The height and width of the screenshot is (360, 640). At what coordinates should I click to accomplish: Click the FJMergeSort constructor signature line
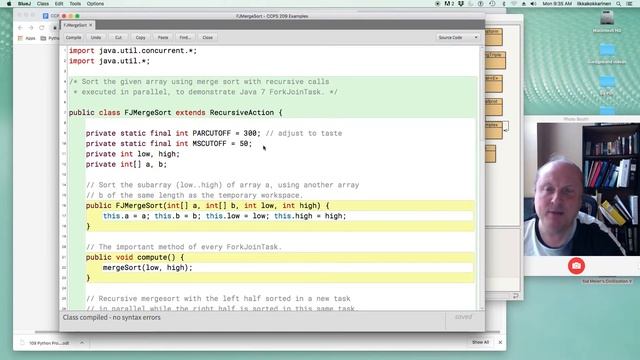tap(207, 206)
